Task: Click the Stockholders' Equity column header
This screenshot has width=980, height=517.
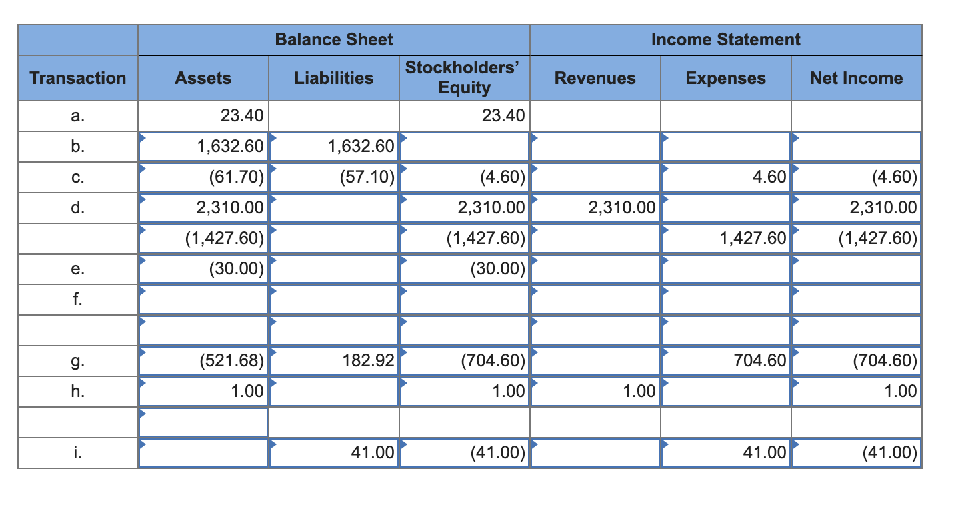Action: coord(464,77)
